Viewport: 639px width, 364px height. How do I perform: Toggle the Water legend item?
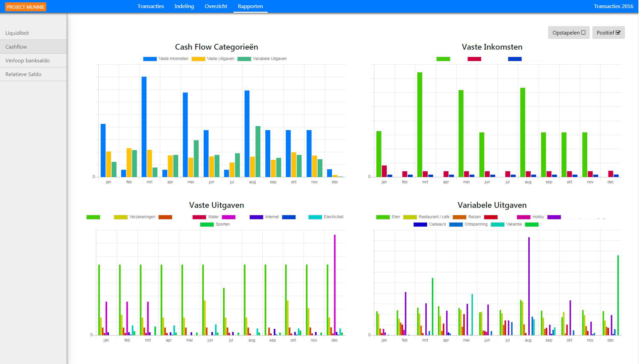coord(206,217)
